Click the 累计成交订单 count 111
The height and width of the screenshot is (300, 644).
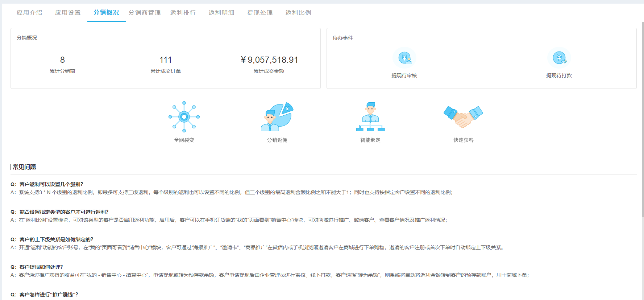coord(166,60)
